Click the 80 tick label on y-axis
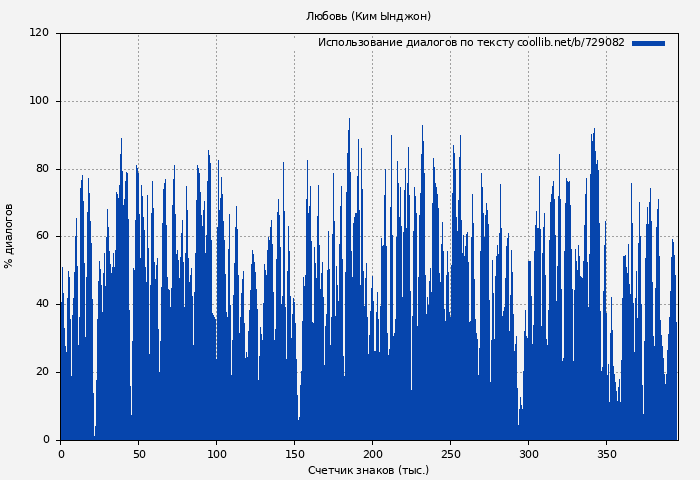 (x=42, y=169)
